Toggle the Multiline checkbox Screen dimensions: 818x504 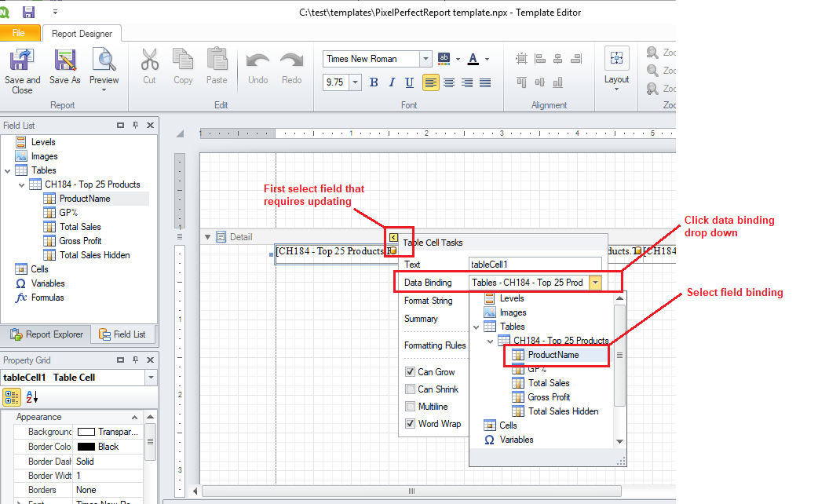(x=410, y=407)
